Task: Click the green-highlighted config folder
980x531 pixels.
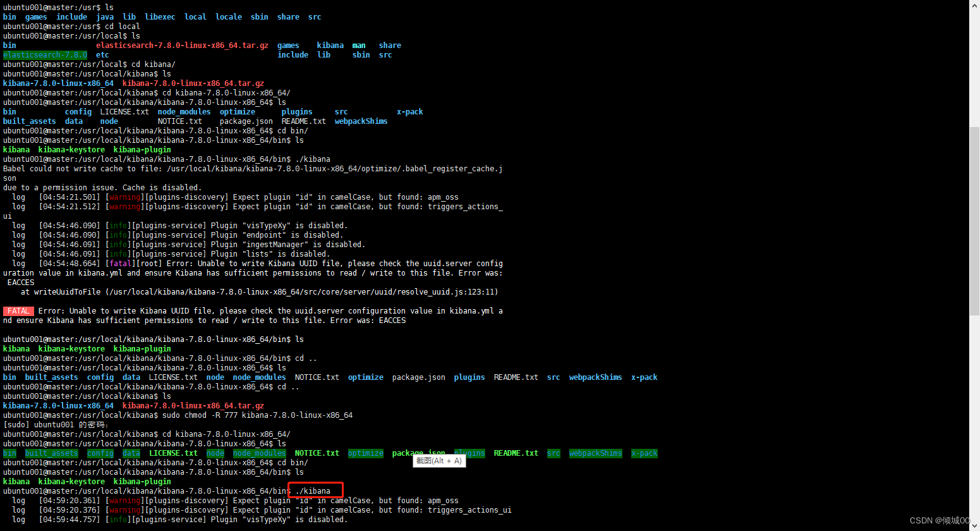Action: pyautogui.click(x=100, y=453)
